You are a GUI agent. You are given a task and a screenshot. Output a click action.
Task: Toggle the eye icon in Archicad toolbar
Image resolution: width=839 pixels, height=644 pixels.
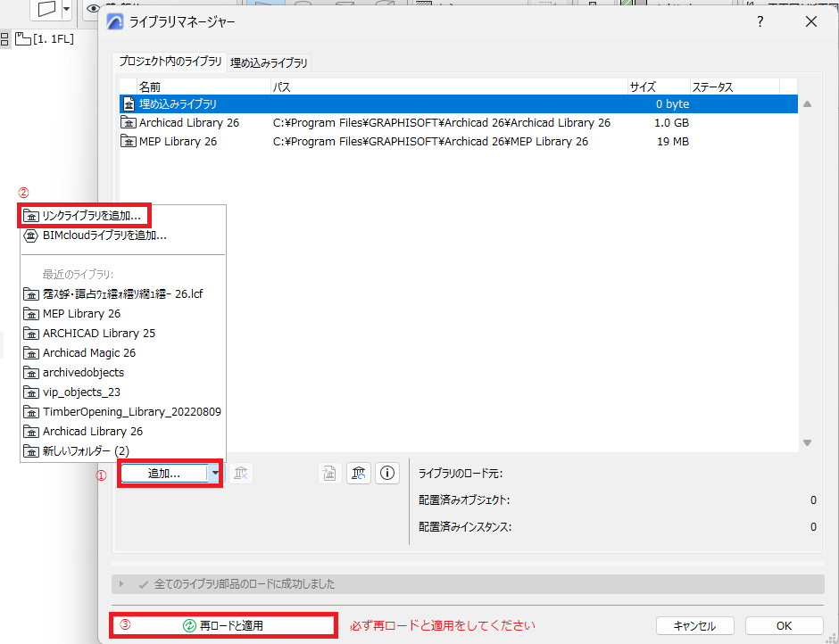tap(93, 8)
